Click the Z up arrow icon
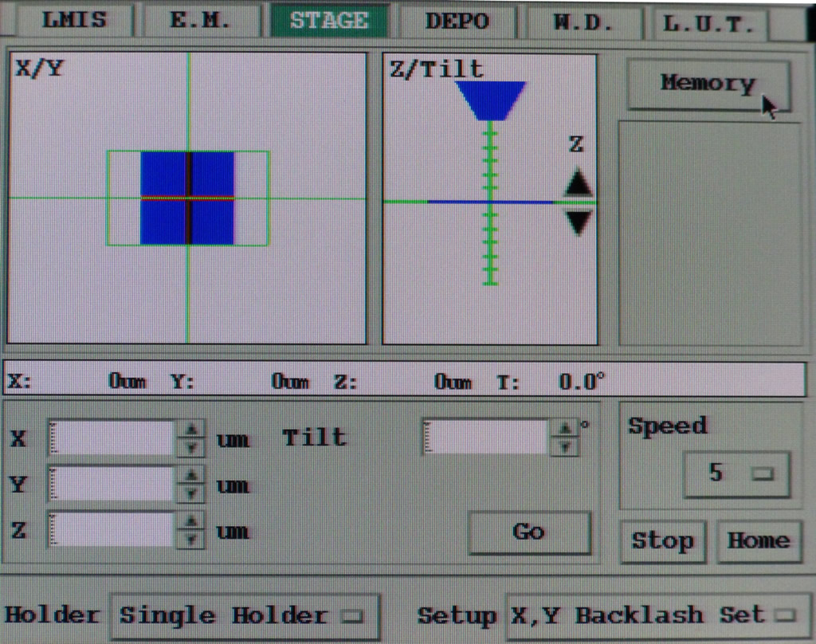816x644 pixels. [579, 184]
